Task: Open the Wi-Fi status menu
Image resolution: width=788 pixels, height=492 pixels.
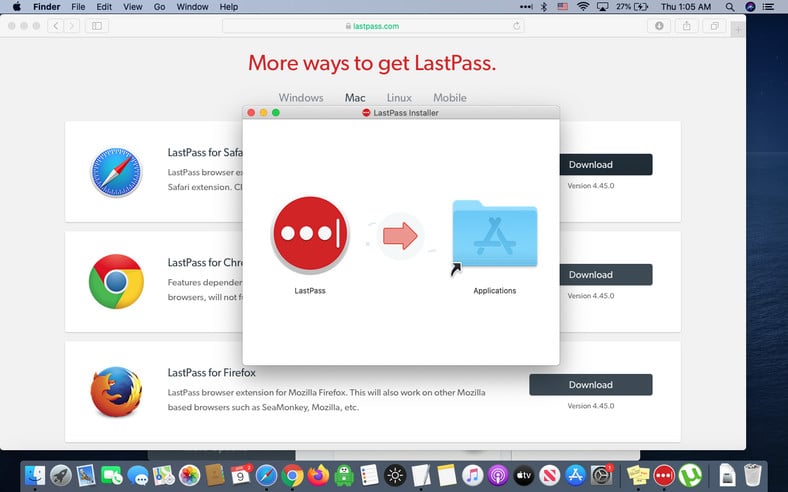Action: pos(583,7)
